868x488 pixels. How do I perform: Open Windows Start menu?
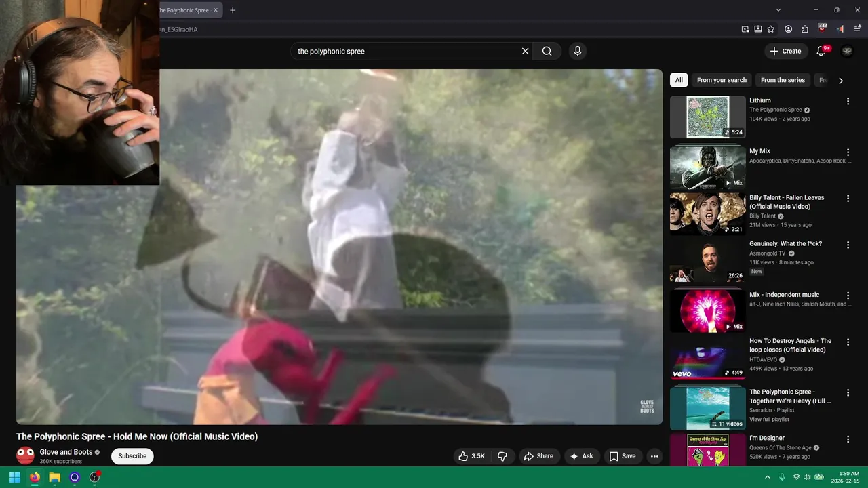tap(14, 477)
